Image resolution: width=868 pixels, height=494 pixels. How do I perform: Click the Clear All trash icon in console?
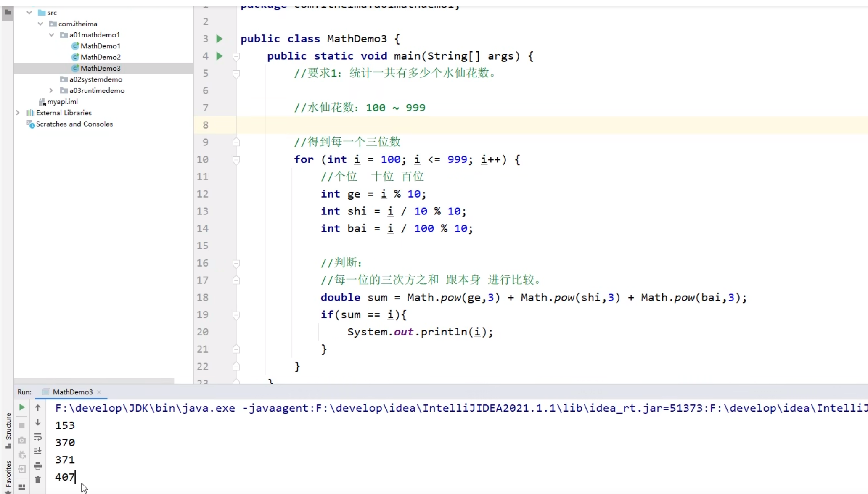click(38, 479)
